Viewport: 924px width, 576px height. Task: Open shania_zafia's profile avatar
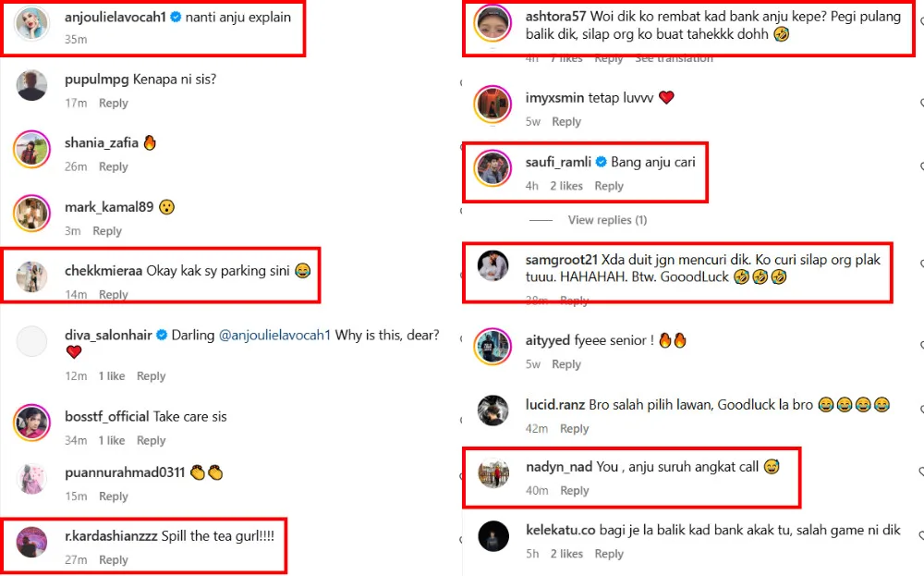coord(31,150)
